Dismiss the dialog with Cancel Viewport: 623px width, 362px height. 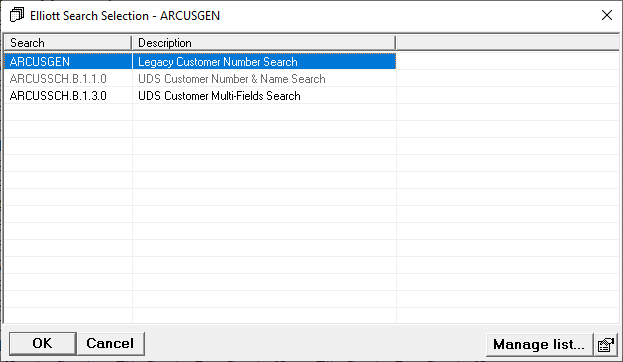pos(110,343)
